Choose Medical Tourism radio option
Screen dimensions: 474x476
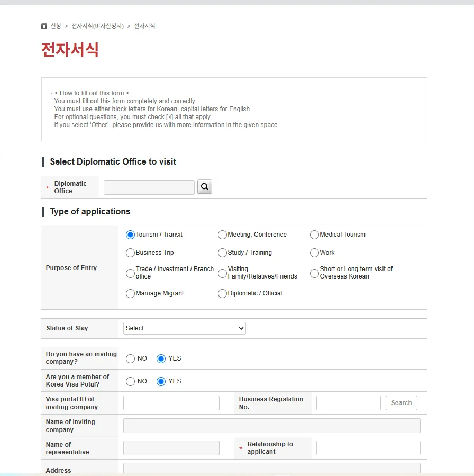pos(314,235)
